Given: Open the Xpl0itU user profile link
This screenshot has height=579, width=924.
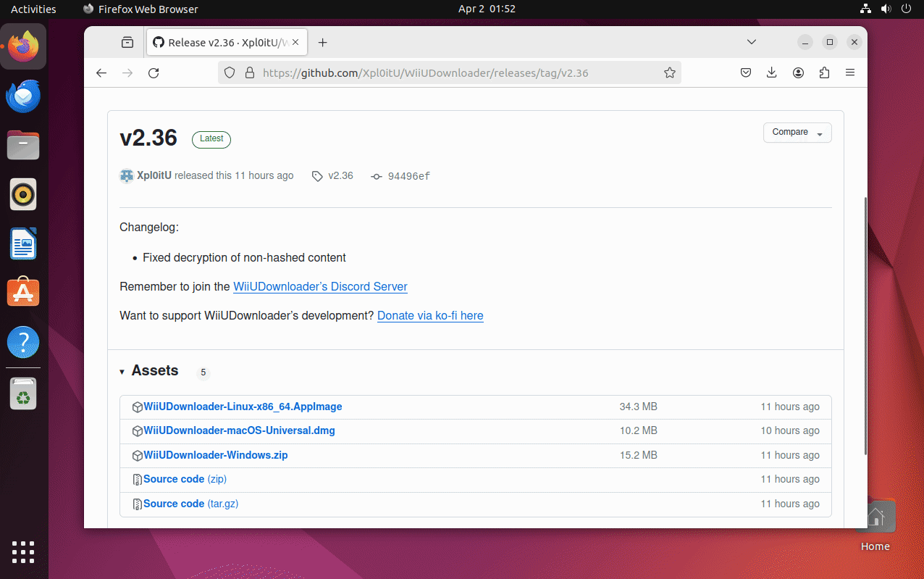Looking at the screenshot, I should pyautogui.click(x=154, y=175).
